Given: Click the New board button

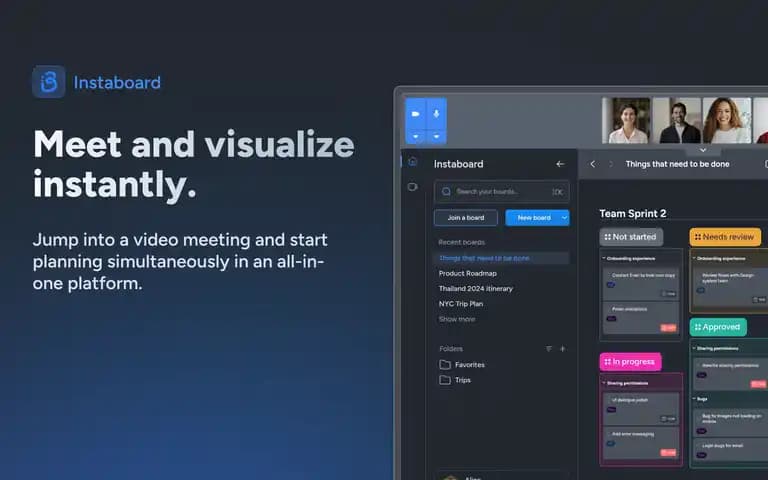Looking at the screenshot, I should (533, 217).
